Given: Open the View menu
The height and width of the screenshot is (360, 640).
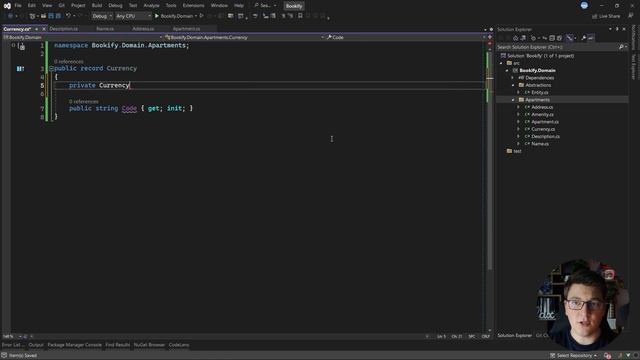Looking at the screenshot, I should pos(47,6).
